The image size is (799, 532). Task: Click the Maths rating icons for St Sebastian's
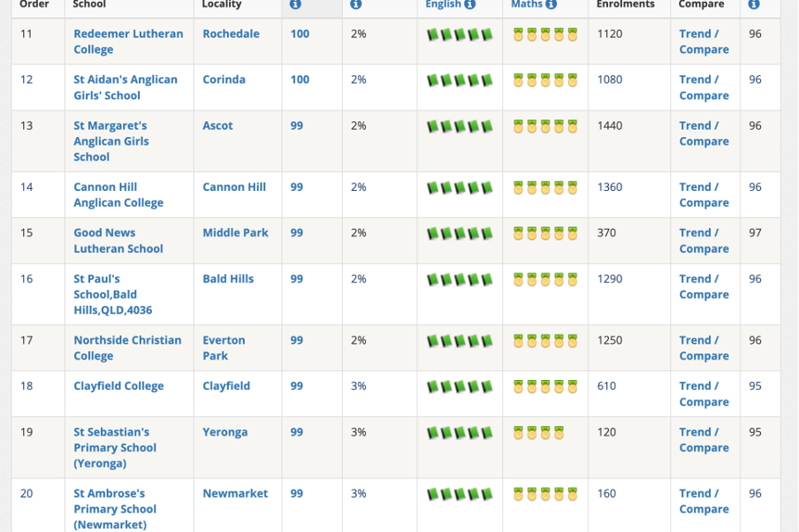pos(538,433)
